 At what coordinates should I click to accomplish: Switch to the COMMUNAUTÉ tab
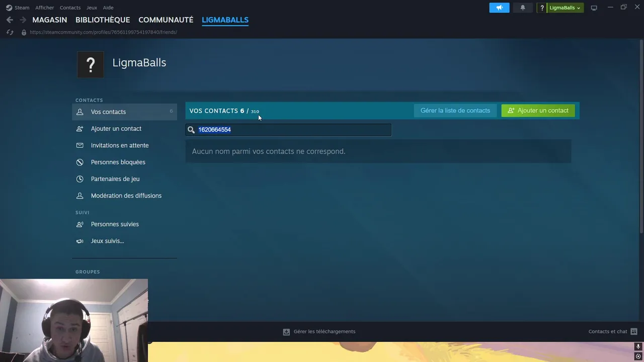[x=166, y=20]
